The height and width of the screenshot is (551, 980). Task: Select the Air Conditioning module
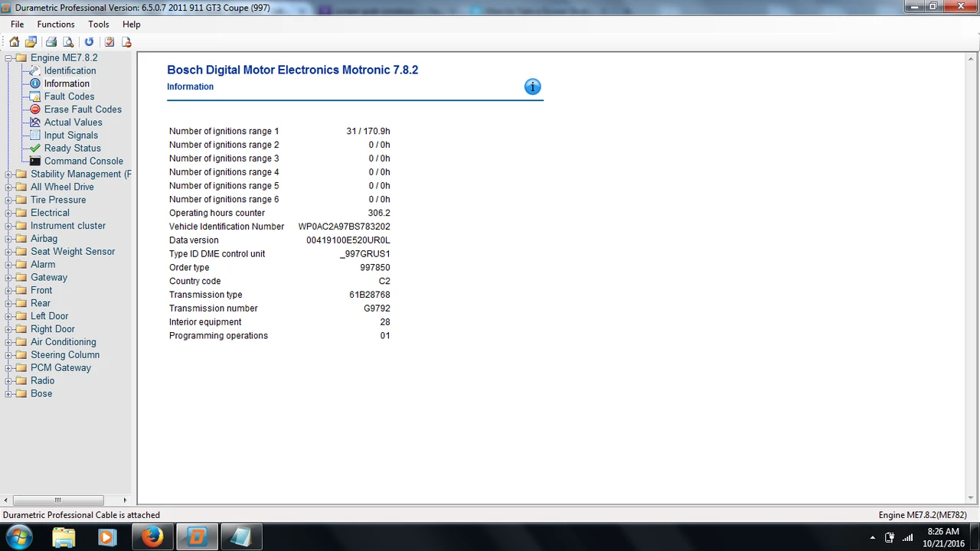[64, 342]
